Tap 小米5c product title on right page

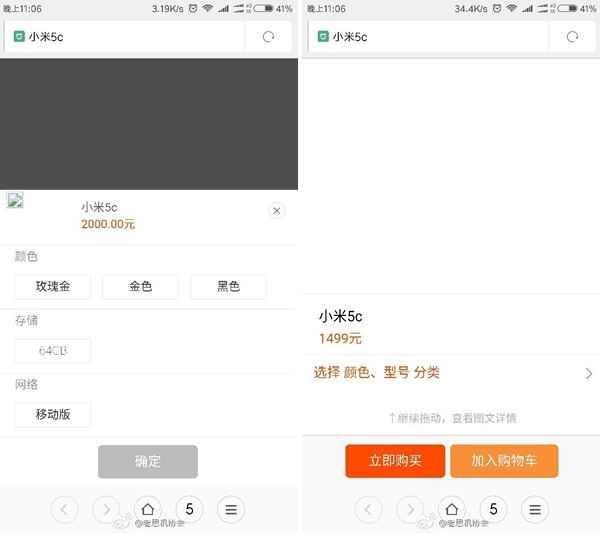341,316
